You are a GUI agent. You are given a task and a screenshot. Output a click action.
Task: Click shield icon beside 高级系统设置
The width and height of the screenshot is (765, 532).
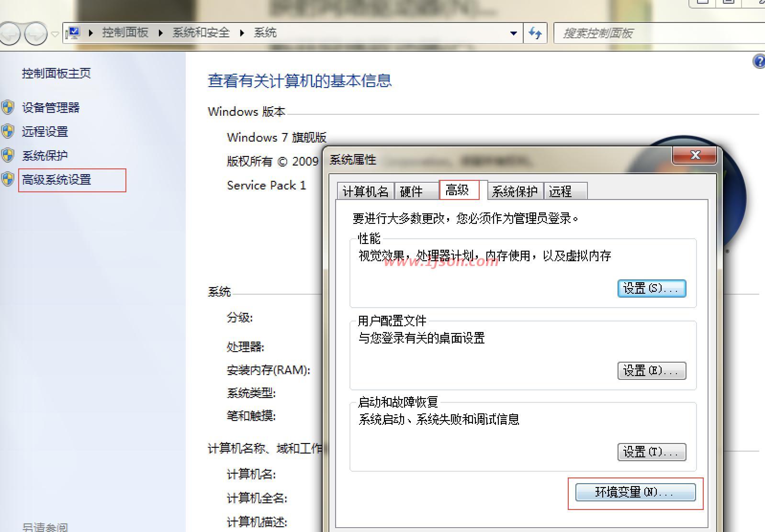[x=8, y=179]
